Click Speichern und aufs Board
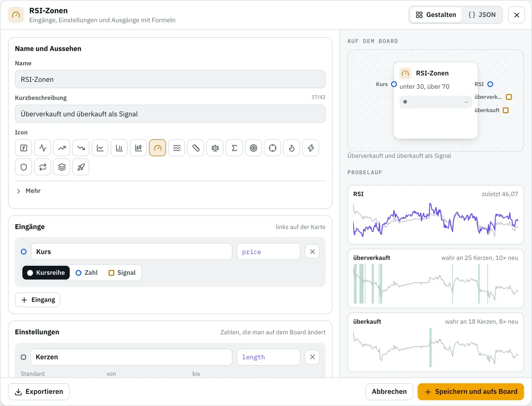The image size is (532, 406). pos(471,392)
